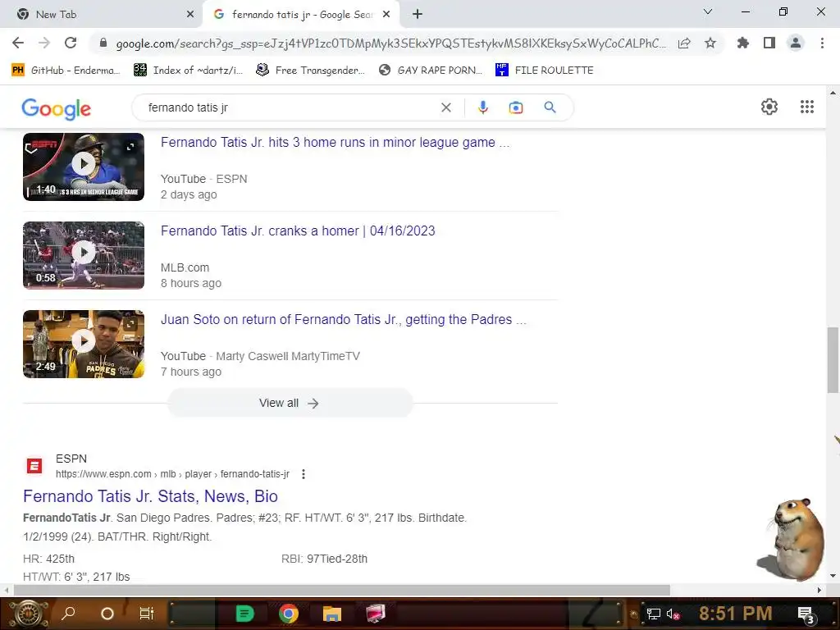
Task: Click the 8:51 PM clock
Action: pyautogui.click(x=735, y=614)
